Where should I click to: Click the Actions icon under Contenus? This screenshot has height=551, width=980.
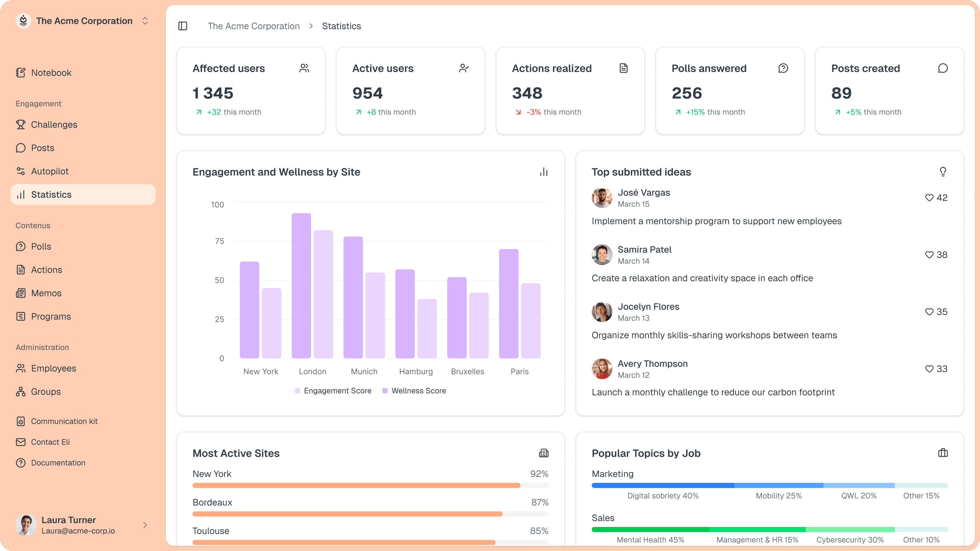pos(21,269)
